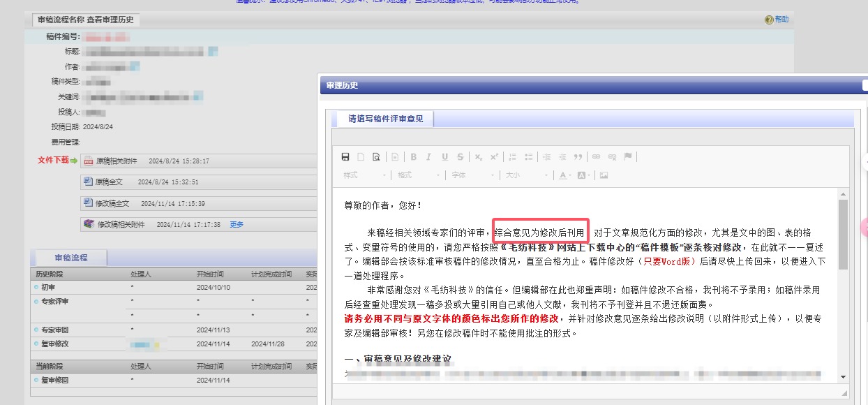The image size is (868, 405).
Task: Click the subscript icon
Action: [479, 157]
